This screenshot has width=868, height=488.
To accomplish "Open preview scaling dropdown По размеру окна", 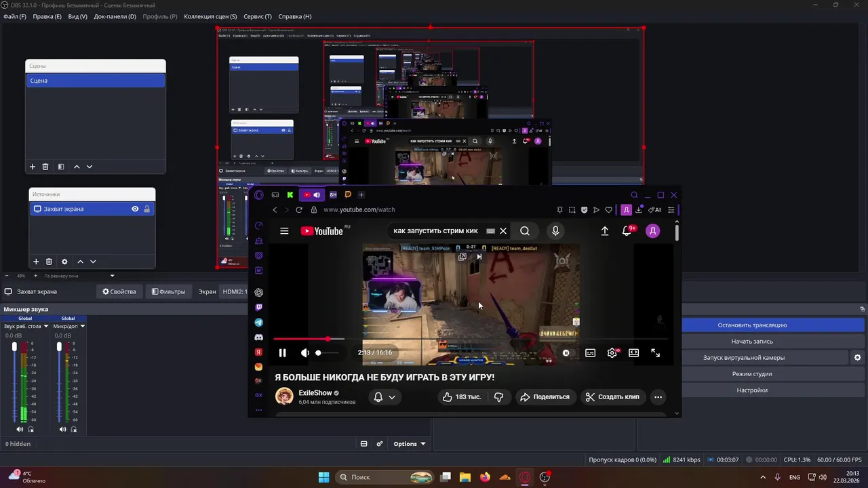I will click(x=79, y=276).
